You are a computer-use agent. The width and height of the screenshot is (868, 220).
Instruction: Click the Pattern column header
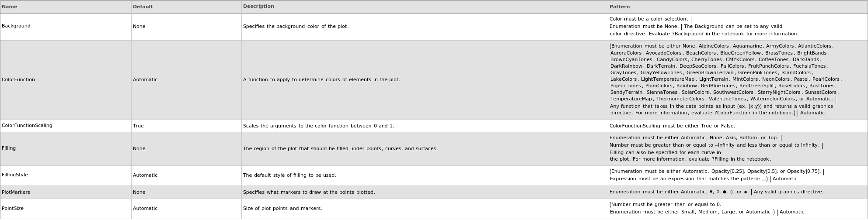coord(620,7)
